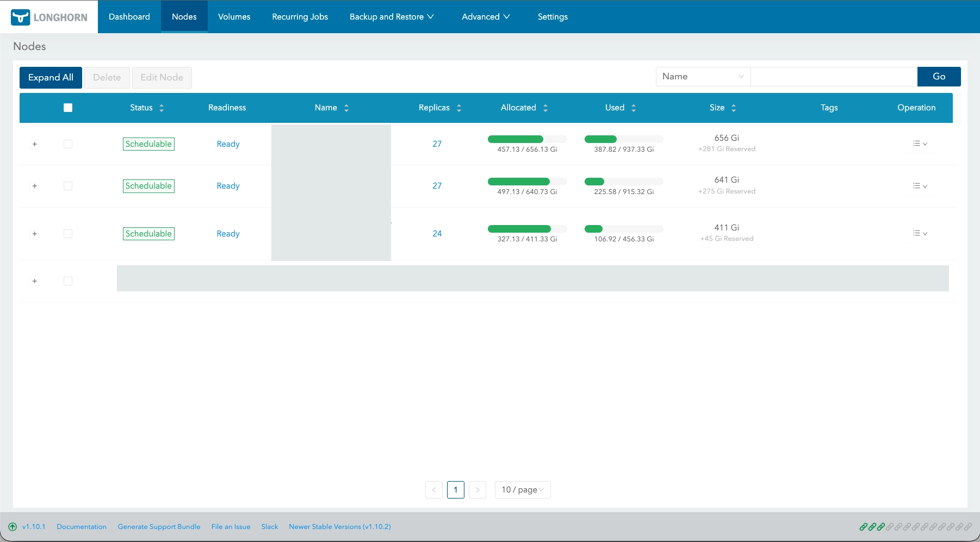Switch to the Volumes tab
Viewport: 980px width, 542px height.
[x=234, y=17]
